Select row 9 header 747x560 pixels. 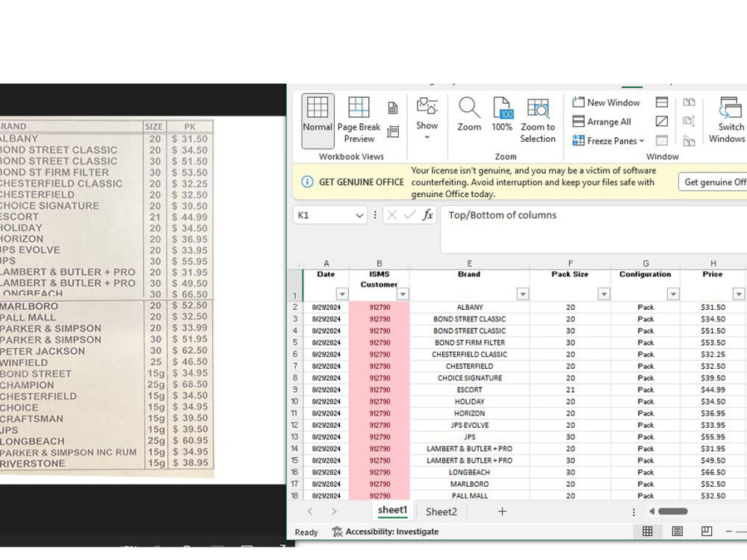point(295,390)
